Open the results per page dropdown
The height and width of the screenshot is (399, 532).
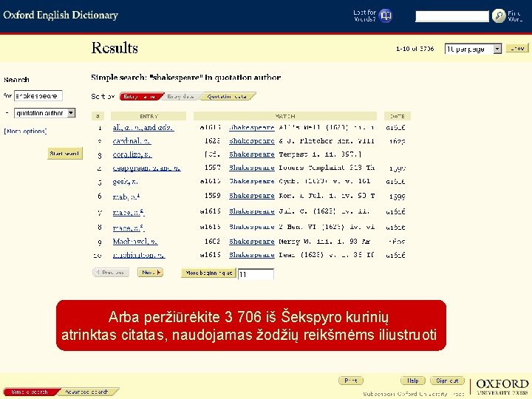coord(473,49)
